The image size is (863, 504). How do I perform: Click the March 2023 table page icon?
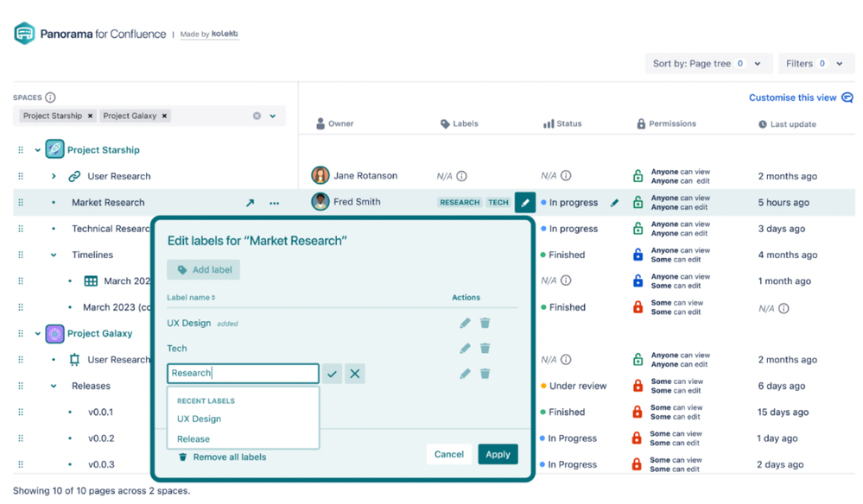click(x=91, y=281)
